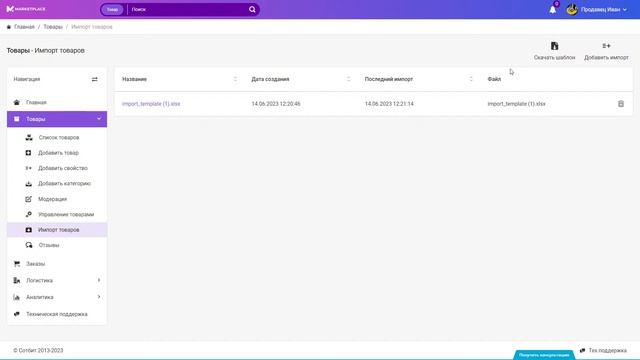Click the Добавить свойство icon

(x=28, y=168)
